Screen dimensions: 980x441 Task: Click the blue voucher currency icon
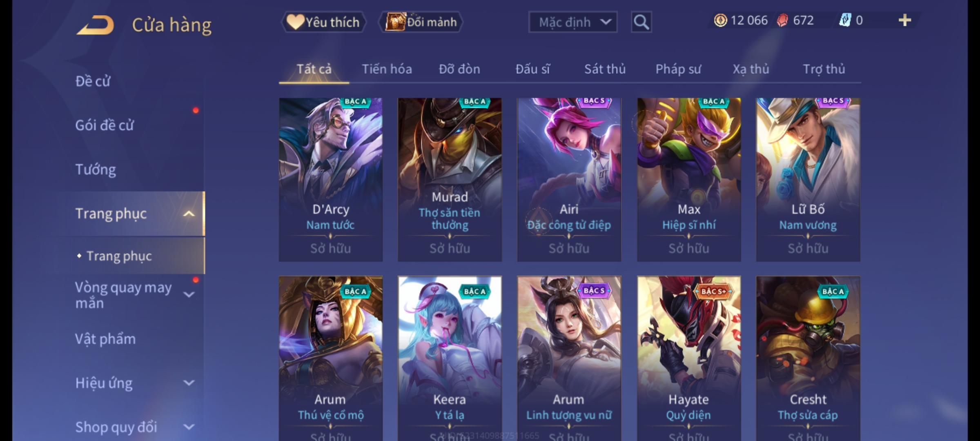(844, 20)
